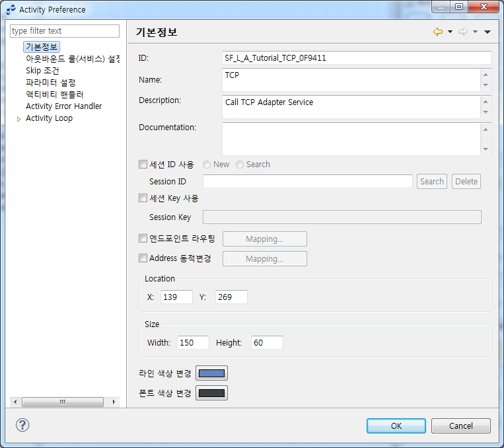This screenshot has width=504, height=448.
Task: Expand the Activity Loop node
Action: 18,119
